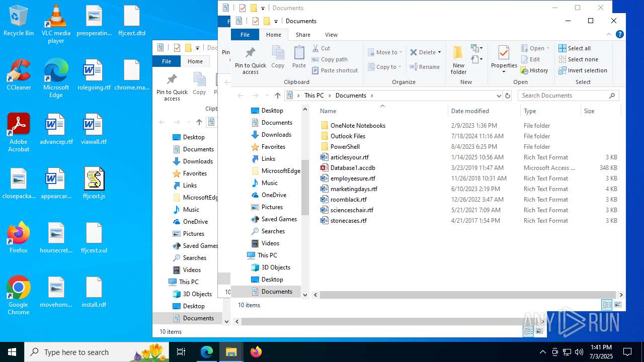Select the ffjcext.js desktop file

[x=94, y=184]
